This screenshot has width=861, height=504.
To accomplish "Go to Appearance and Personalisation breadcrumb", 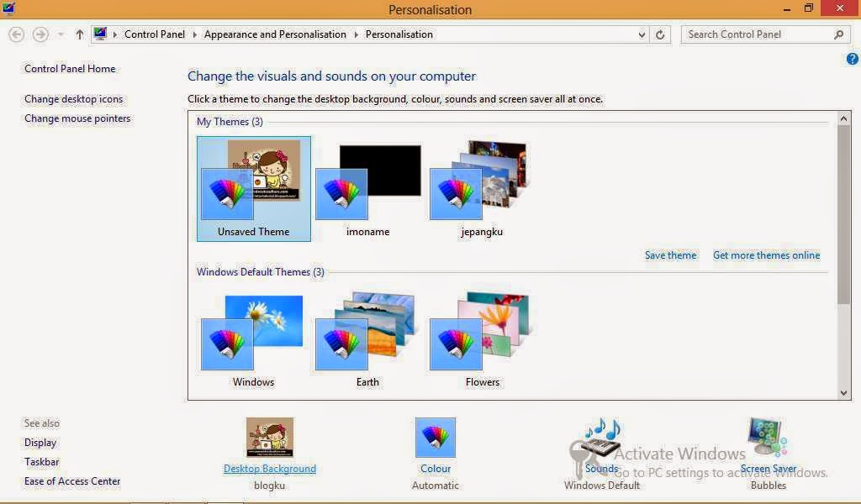I will tap(275, 34).
